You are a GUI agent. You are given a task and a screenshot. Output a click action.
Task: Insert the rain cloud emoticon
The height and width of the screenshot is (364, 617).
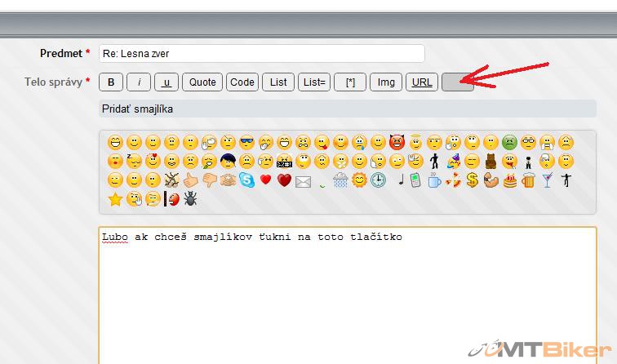(x=340, y=180)
